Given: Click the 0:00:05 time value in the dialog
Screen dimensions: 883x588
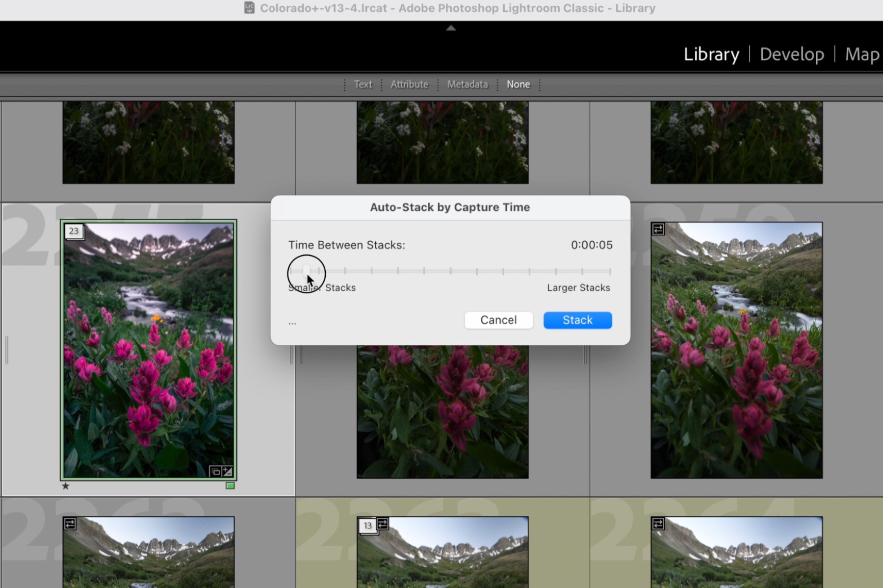Looking at the screenshot, I should pyautogui.click(x=592, y=245).
